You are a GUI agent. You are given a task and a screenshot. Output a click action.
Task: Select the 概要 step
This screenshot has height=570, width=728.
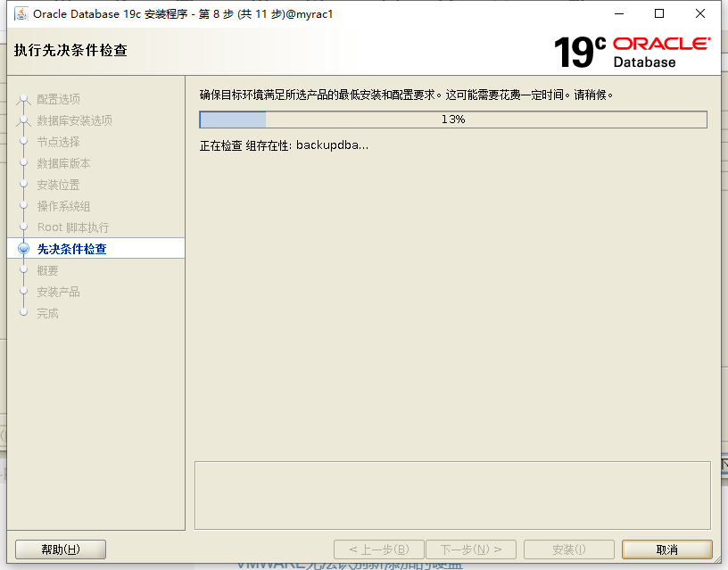48,270
